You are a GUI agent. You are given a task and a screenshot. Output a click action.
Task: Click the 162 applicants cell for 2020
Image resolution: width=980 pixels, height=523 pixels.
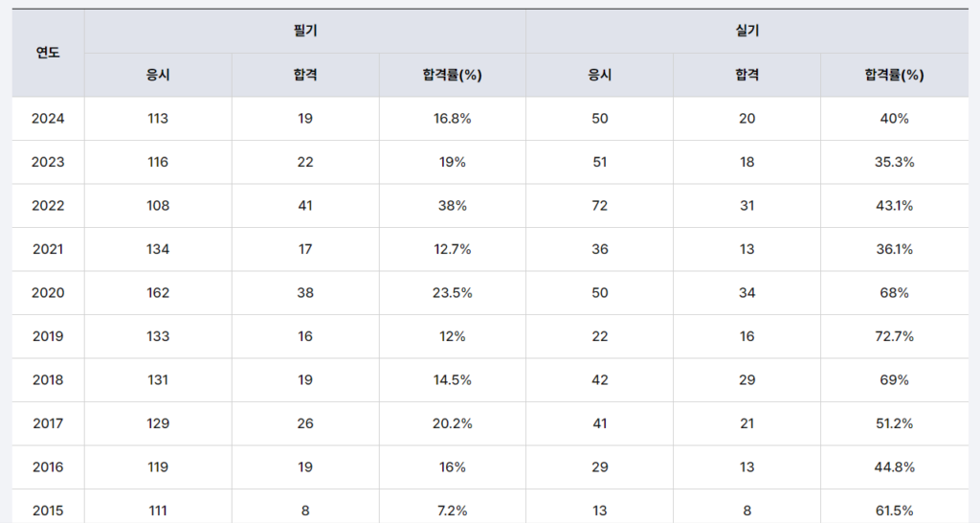pyautogui.click(x=158, y=292)
